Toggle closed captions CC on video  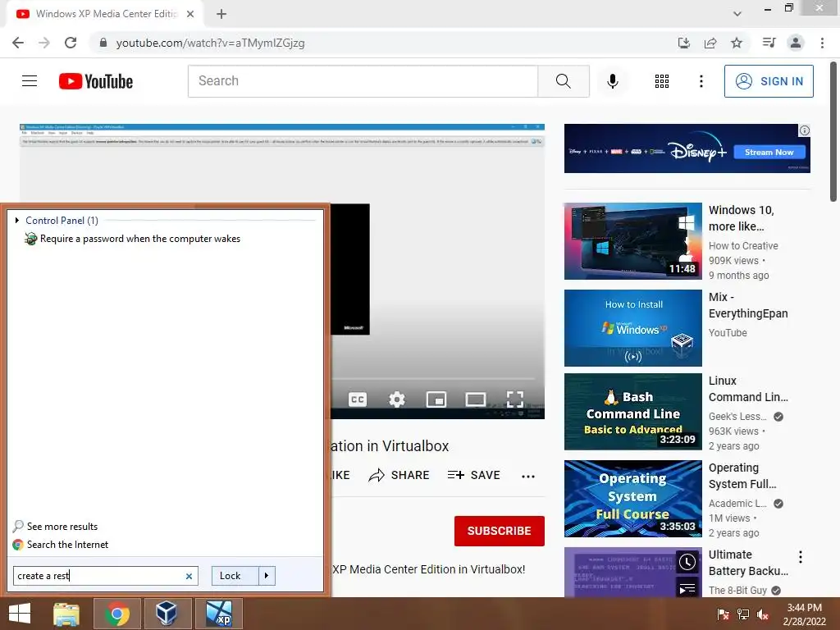click(x=358, y=399)
